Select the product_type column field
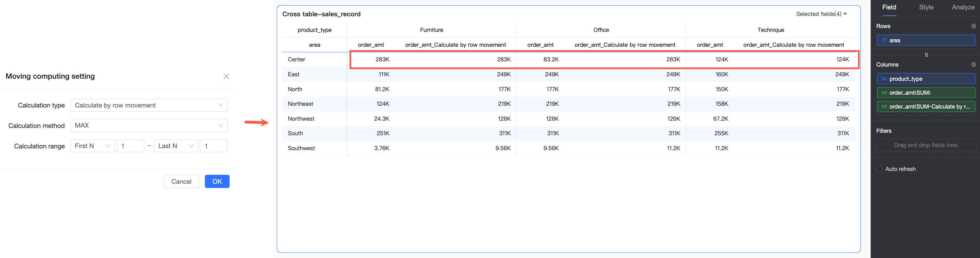 click(926, 79)
